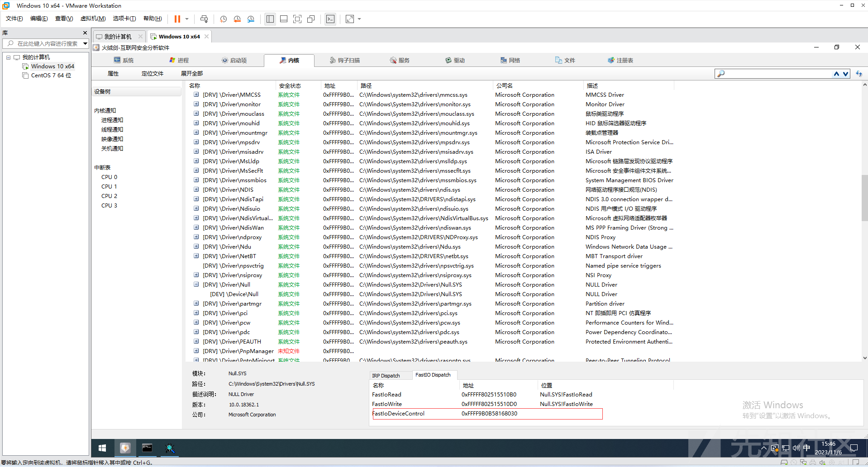Jump to previous search result arrow
Image resolution: width=868 pixels, height=467 pixels.
836,74
